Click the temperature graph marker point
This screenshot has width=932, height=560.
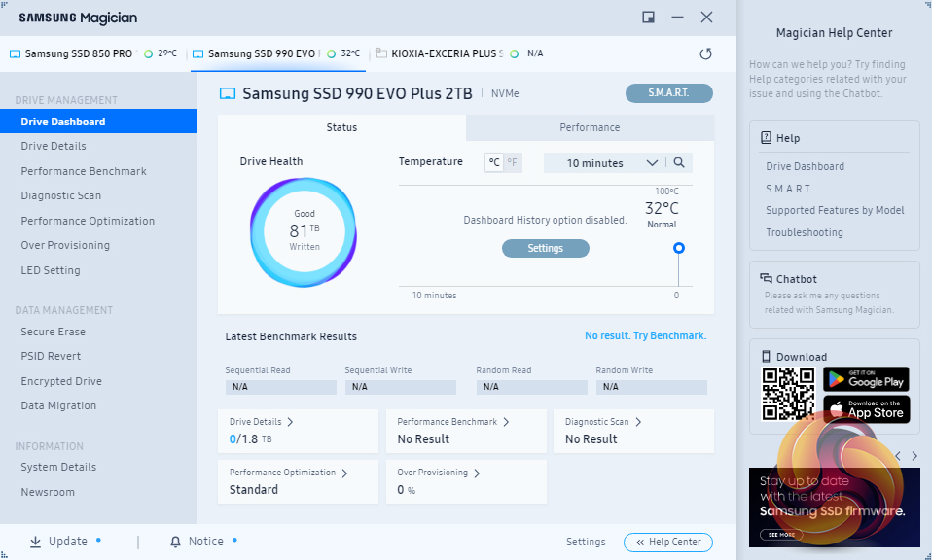tap(678, 248)
